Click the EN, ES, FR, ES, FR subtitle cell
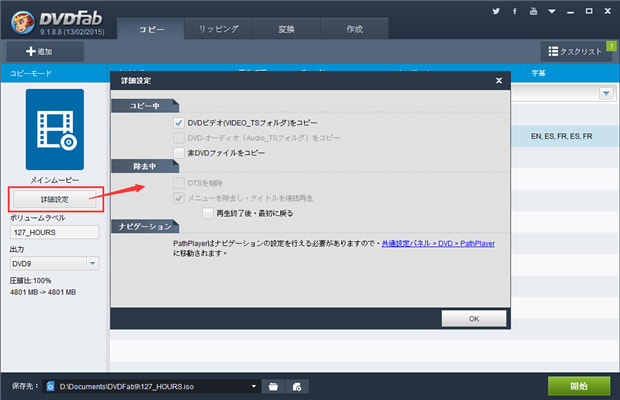The height and width of the screenshot is (400, 620). click(x=561, y=136)
